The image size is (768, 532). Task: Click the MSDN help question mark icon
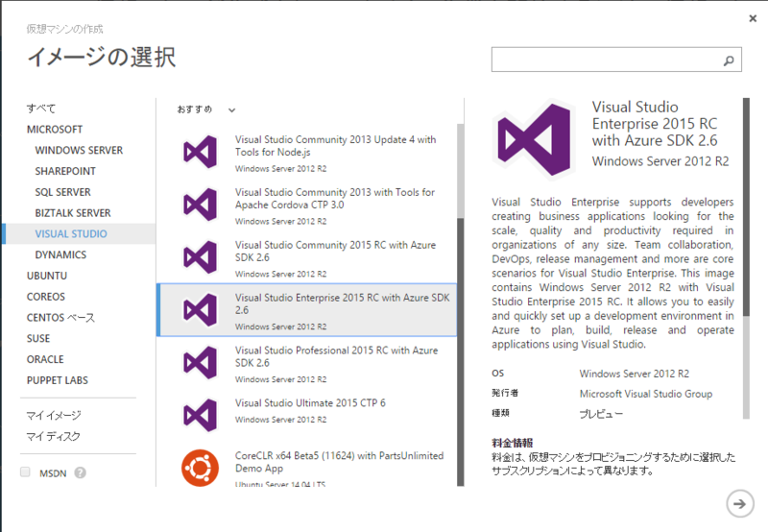[81, 472]
